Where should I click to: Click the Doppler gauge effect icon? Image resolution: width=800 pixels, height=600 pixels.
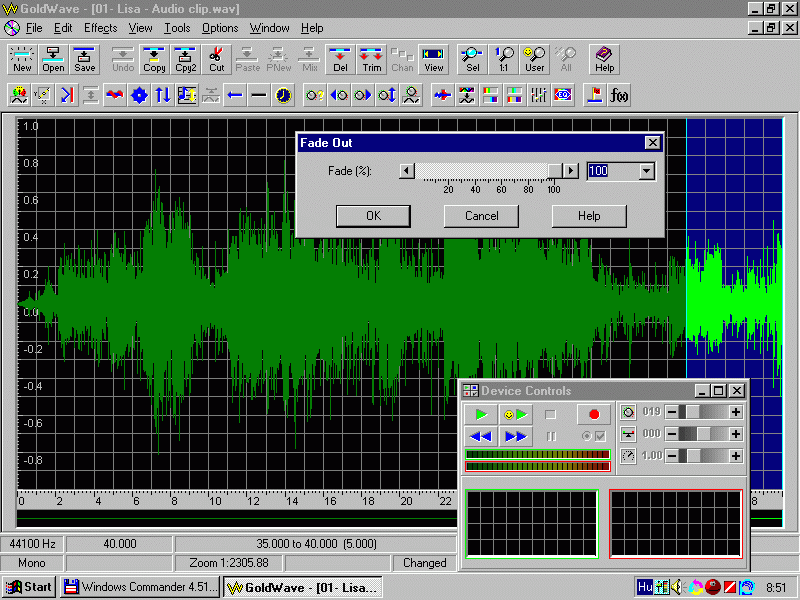pos(19,95)
